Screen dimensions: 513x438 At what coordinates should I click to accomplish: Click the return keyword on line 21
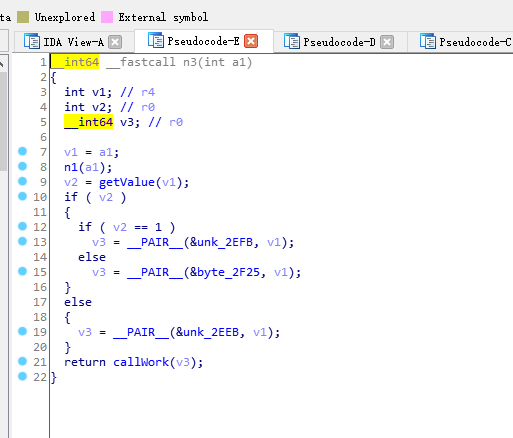coord(85,362)
